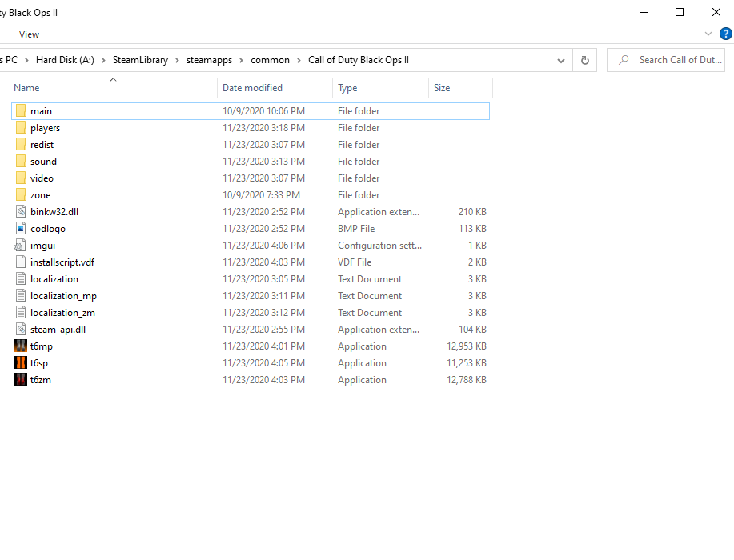Select the binkw32.dll file icon
This screenshot has height=560, width=734.
click(x=21, y=212)
